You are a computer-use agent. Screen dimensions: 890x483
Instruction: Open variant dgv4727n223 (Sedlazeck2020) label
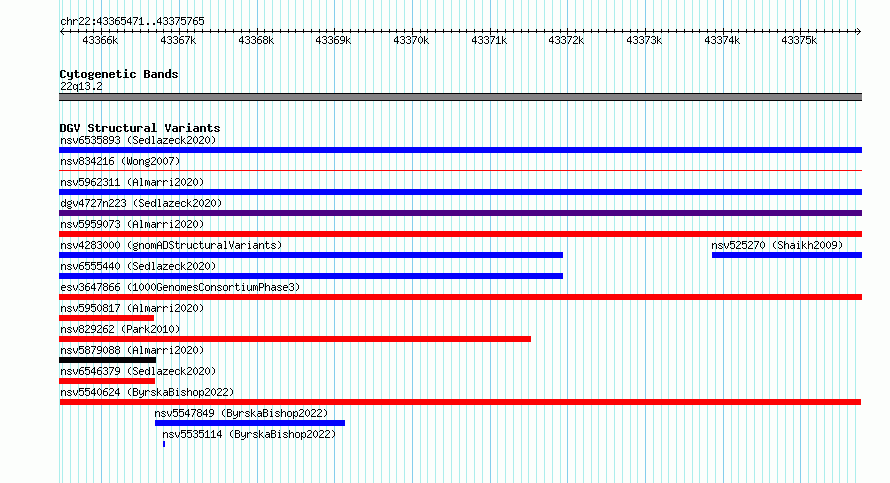[141, 203]
